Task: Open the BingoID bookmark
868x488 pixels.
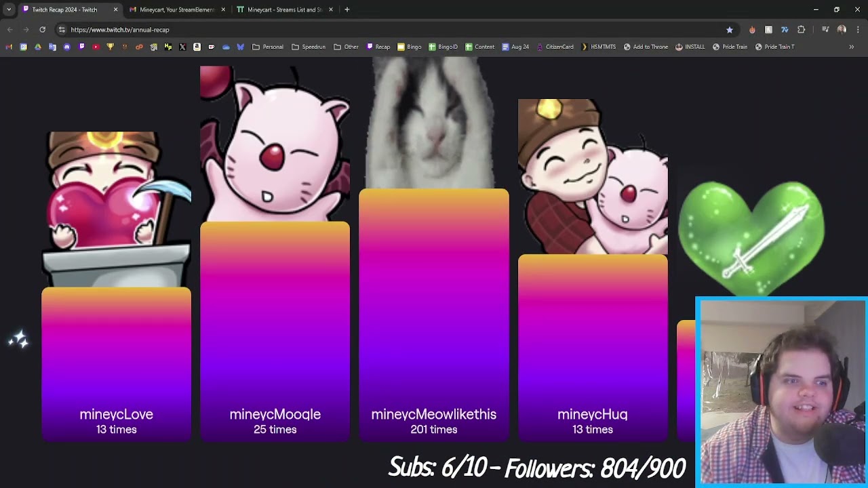Action: [x=443, y=47]
